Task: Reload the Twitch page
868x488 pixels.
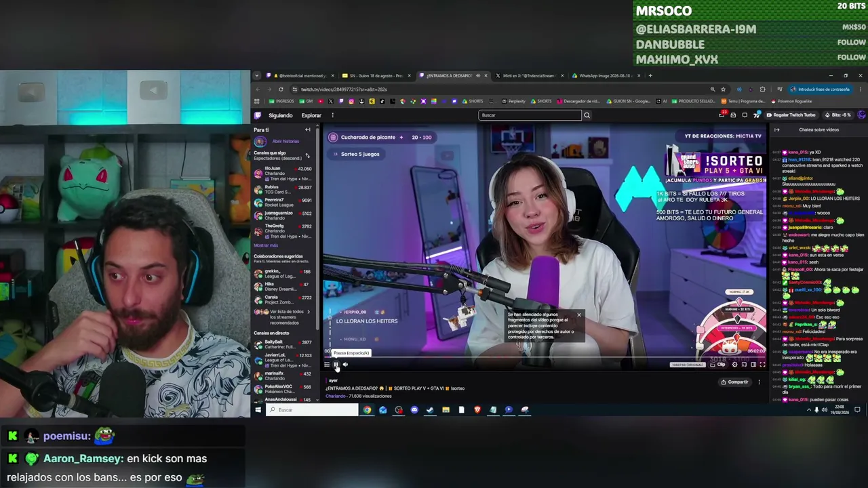Action: pos(281,89)
